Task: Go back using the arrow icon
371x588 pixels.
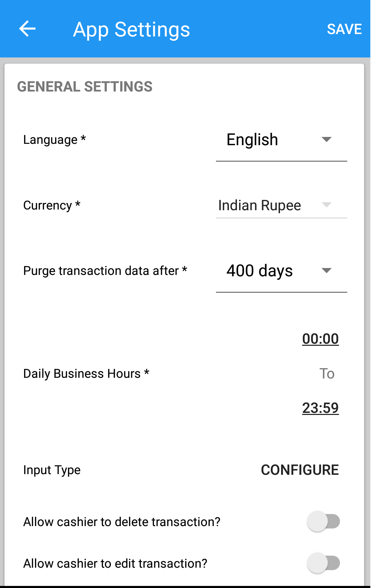Action: pos(27,29)
